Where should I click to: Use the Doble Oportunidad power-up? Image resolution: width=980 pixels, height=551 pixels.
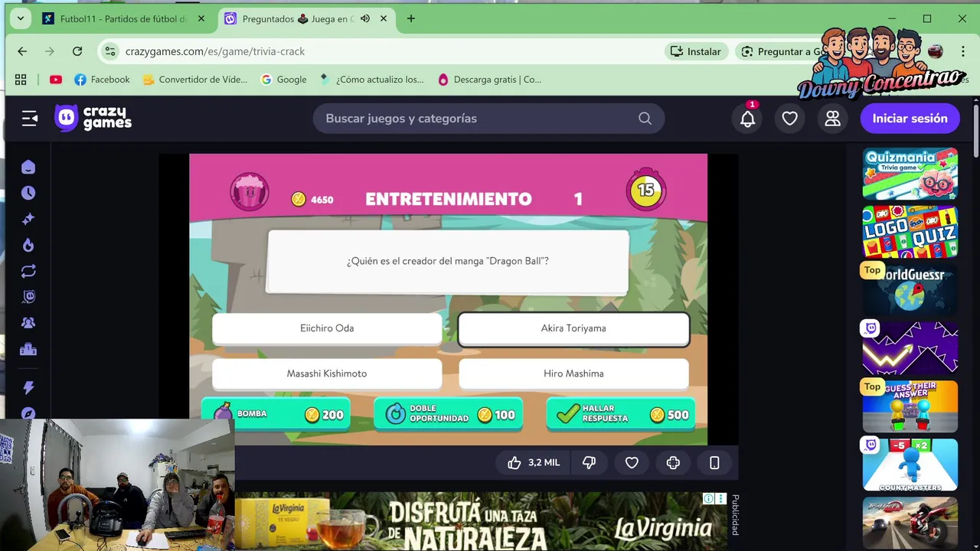tap(449, 414)
